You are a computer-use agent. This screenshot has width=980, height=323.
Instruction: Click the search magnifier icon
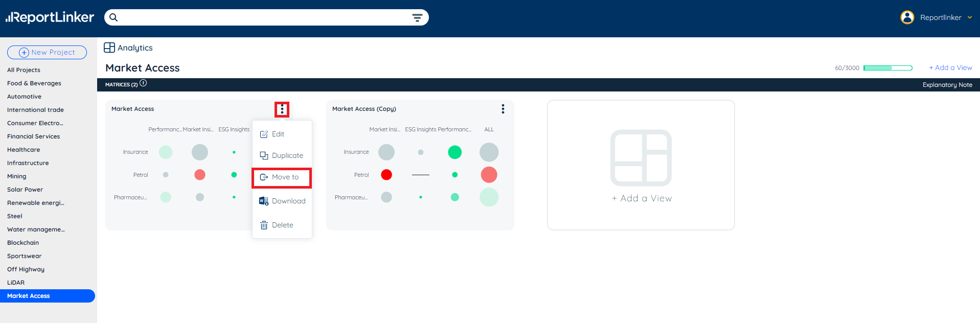113,17
